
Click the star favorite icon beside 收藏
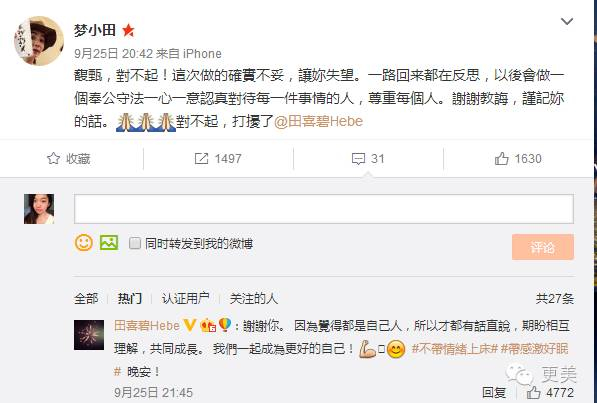53,158
